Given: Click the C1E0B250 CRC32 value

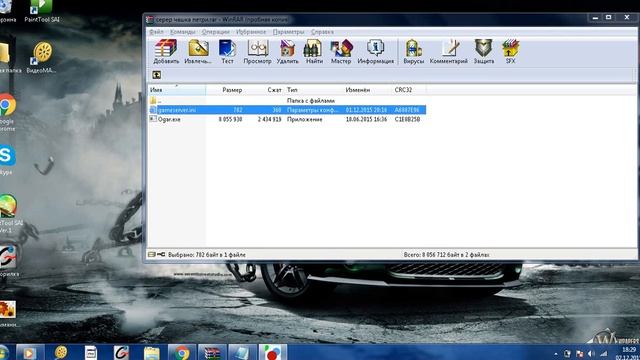Looking at the screenshot, I should coord(407,119).
